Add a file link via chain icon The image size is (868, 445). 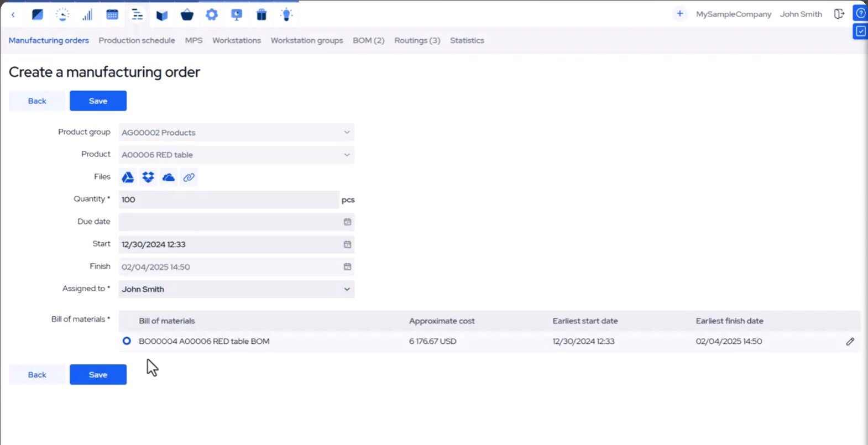tap(189, 177)
